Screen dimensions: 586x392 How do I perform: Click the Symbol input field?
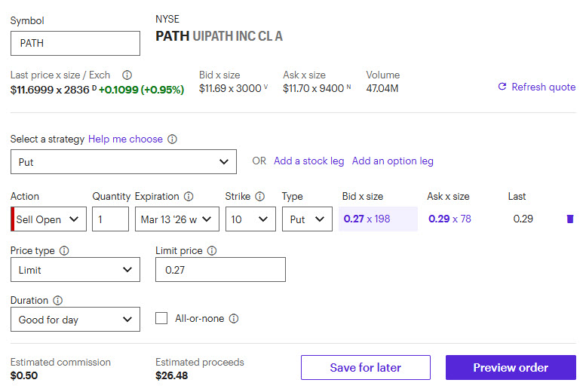click(x=75, y=43)
